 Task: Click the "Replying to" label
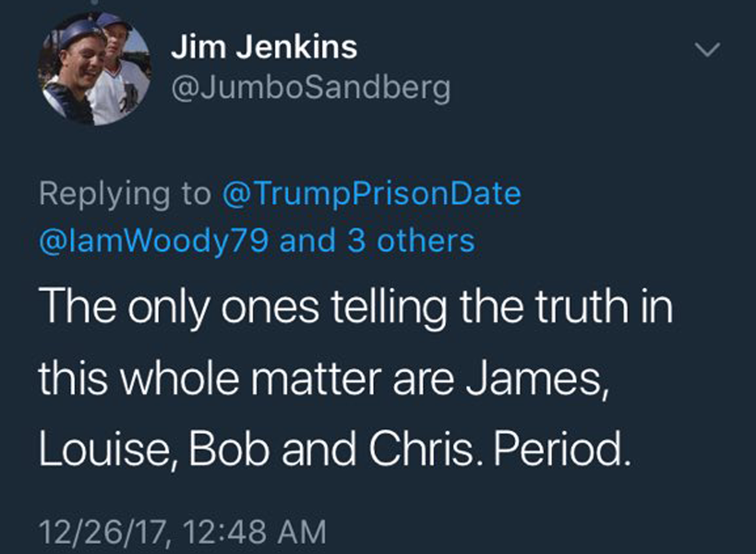(125, 193)
